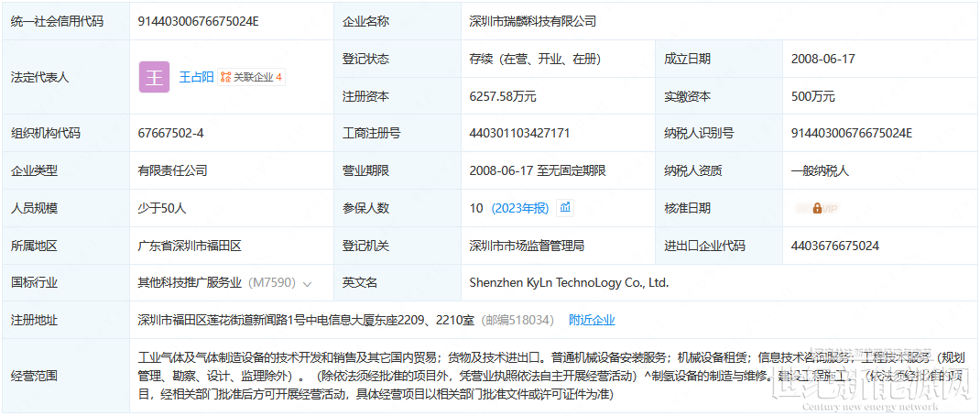980x416 pixels.
Task: Click the organization code 67667502-4
Action: point(170,133)
